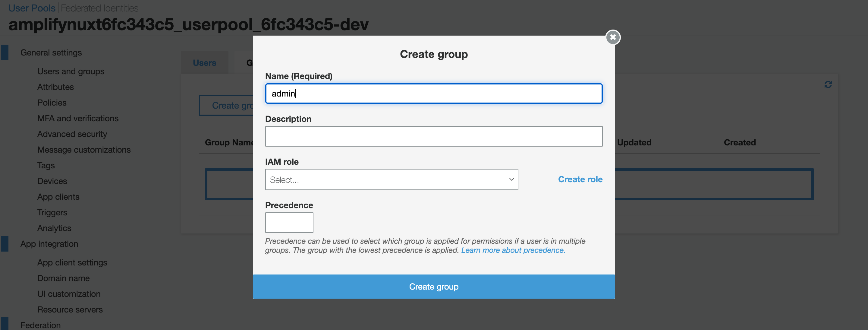The image size is (868, 330).
Task: Open Message customizations page
Action: (x=84, y=150)
